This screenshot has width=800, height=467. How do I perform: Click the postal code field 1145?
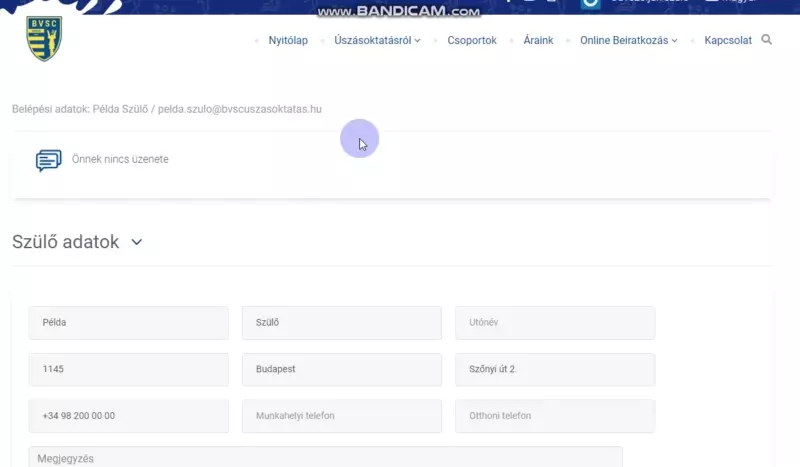(128, 369)
